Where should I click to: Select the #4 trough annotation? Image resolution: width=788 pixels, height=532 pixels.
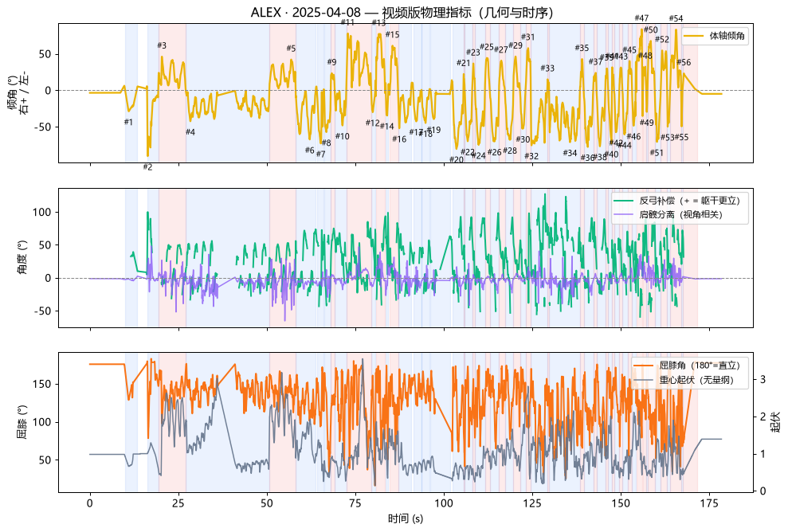pyautogui.click(x=190, y=132)
